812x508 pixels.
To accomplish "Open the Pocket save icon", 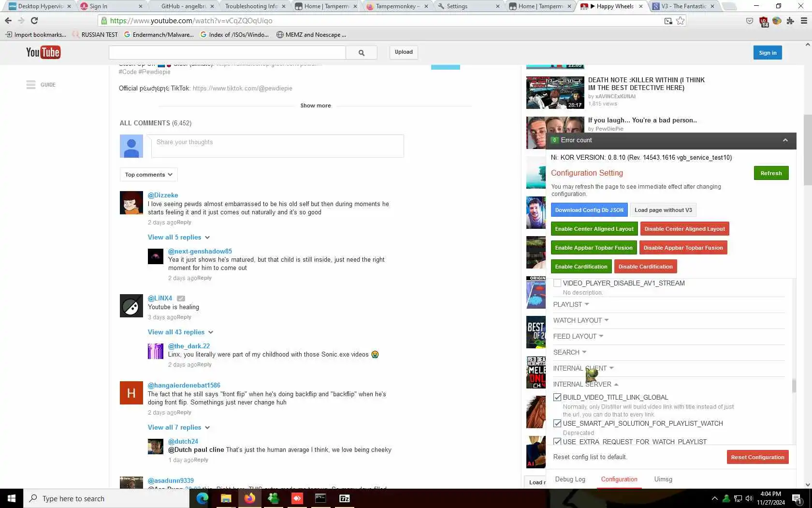I will click(x=750, y=21).
